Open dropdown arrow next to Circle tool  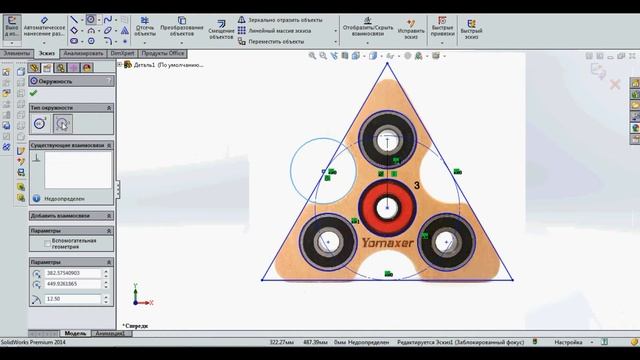99,20
